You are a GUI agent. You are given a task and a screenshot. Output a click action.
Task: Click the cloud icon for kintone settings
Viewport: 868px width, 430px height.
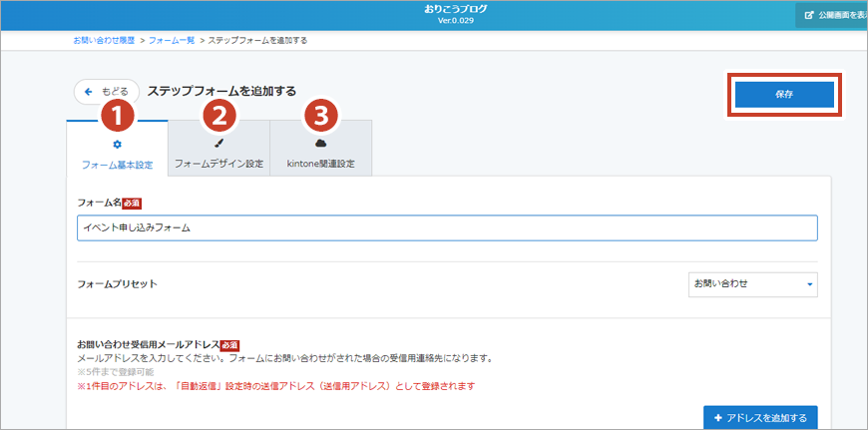pyautogui.click(x=320, y=144)
